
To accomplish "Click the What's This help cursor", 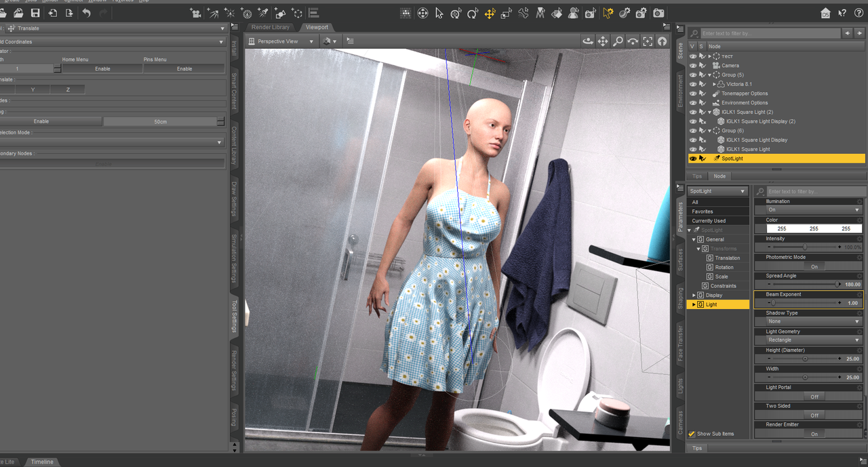I will 842,13.
